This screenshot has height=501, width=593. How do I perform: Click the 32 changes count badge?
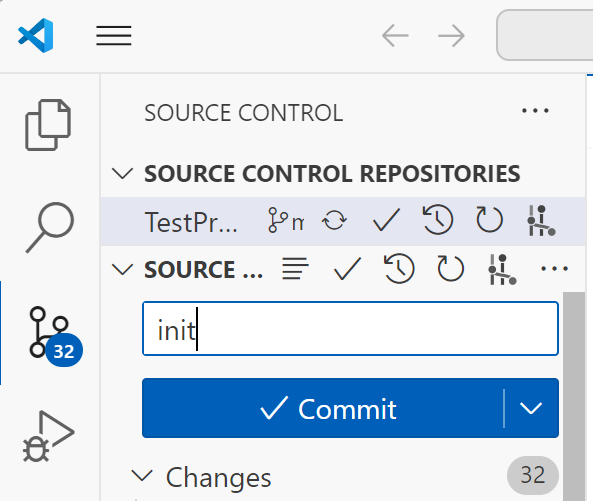click(532, 475)
